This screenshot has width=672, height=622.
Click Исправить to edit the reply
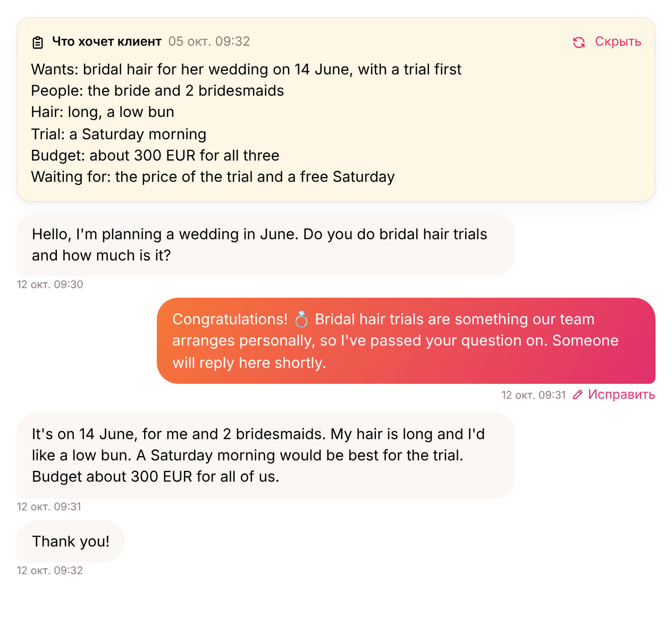[x=621, y=394]
